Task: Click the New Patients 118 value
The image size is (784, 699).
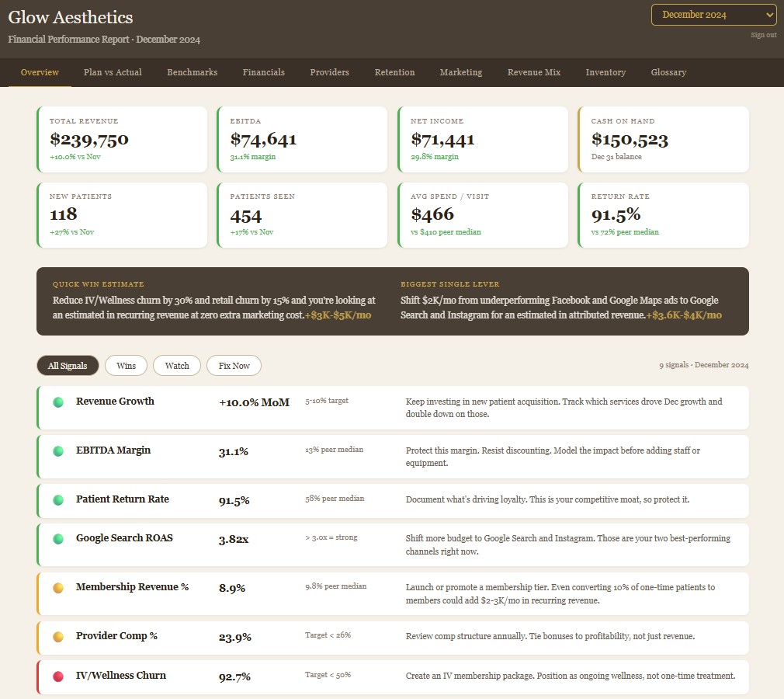Action: click(64, 214)
